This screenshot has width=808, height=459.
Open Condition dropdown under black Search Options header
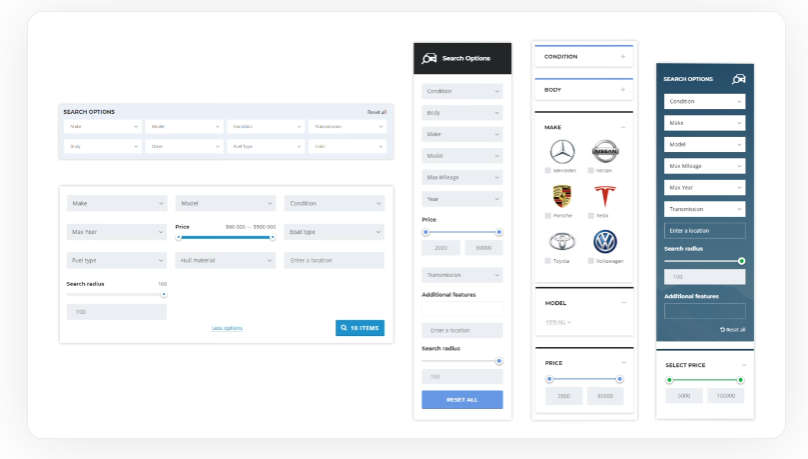462,91
